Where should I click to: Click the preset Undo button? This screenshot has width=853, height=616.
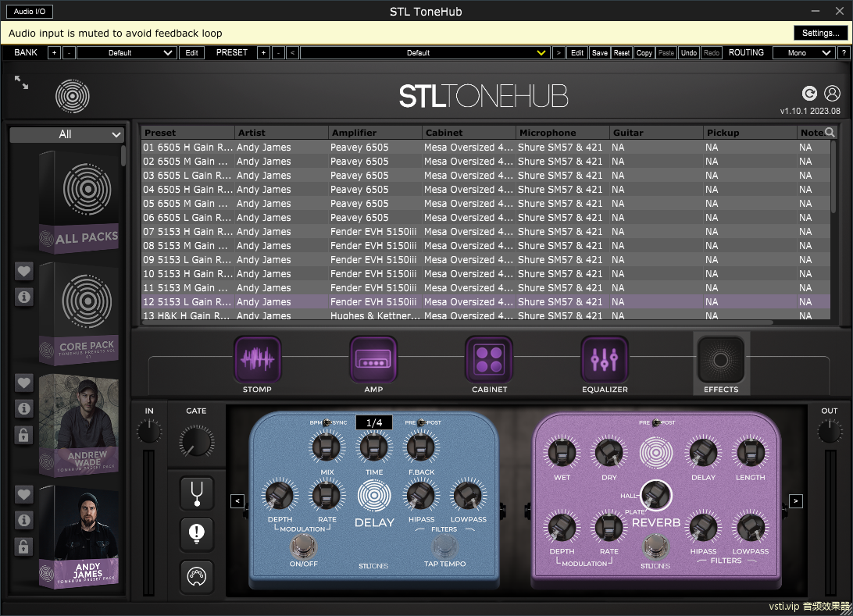[689, 53]
